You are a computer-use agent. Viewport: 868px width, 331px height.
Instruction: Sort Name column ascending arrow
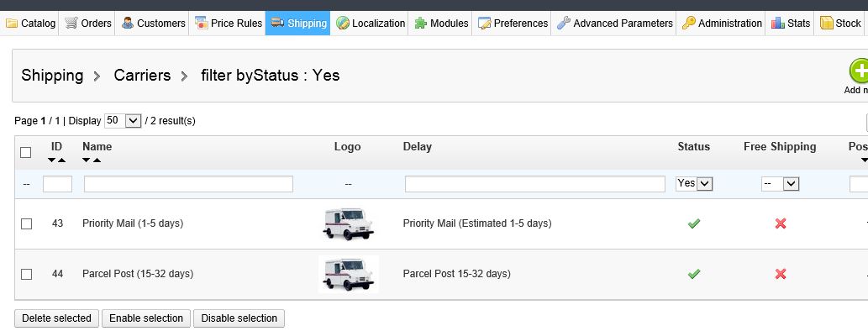tap(97, 160)
